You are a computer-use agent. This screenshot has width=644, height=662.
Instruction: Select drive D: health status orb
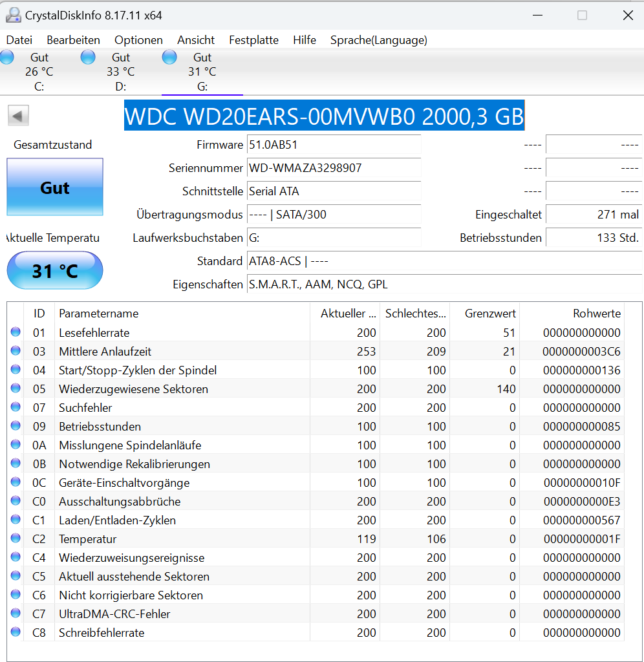click(x=88, y=57)
